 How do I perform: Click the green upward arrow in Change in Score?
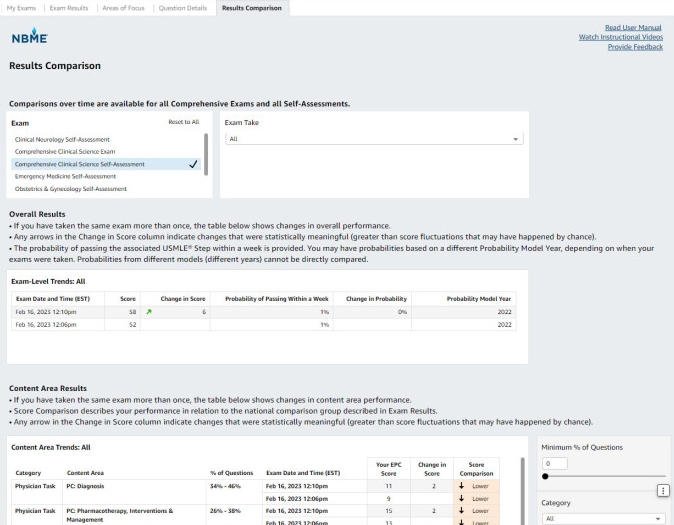[x=149, y=312]
